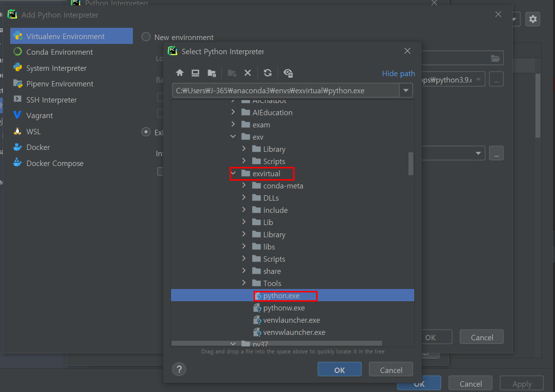
Task: Select python.exe in the tree
Action: click(x=292, y=295)
